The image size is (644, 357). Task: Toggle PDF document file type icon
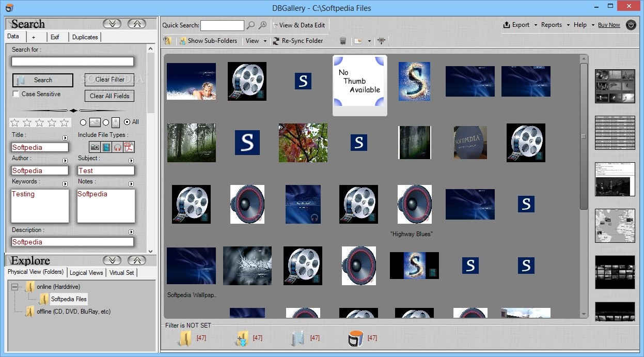click(x=129, y=147)
